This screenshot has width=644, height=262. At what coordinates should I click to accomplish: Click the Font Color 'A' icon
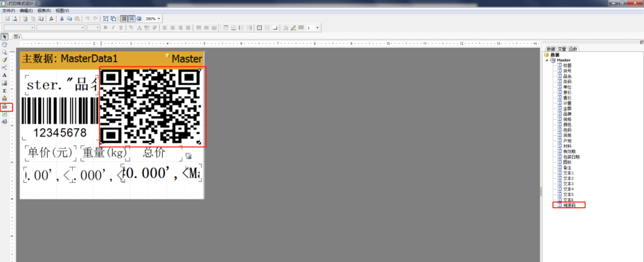(x=139, y=28)
